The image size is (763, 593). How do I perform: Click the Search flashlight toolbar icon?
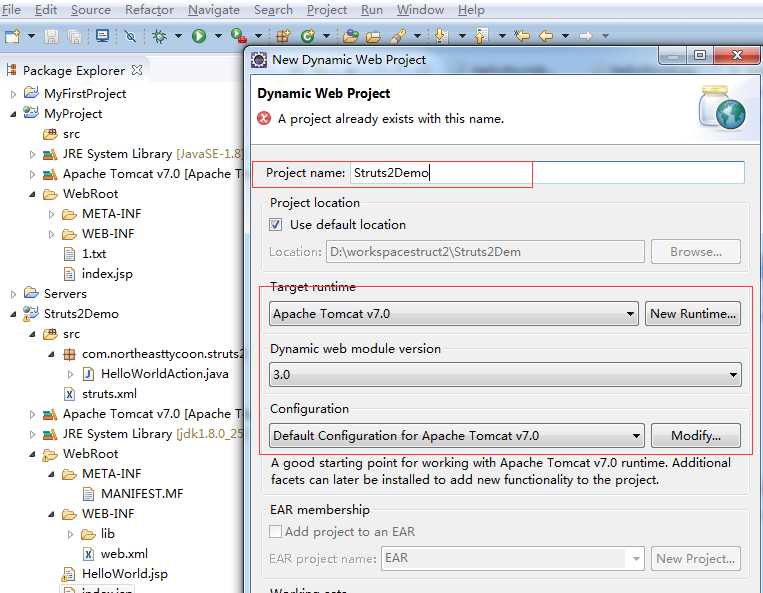[x=398, y=36]
